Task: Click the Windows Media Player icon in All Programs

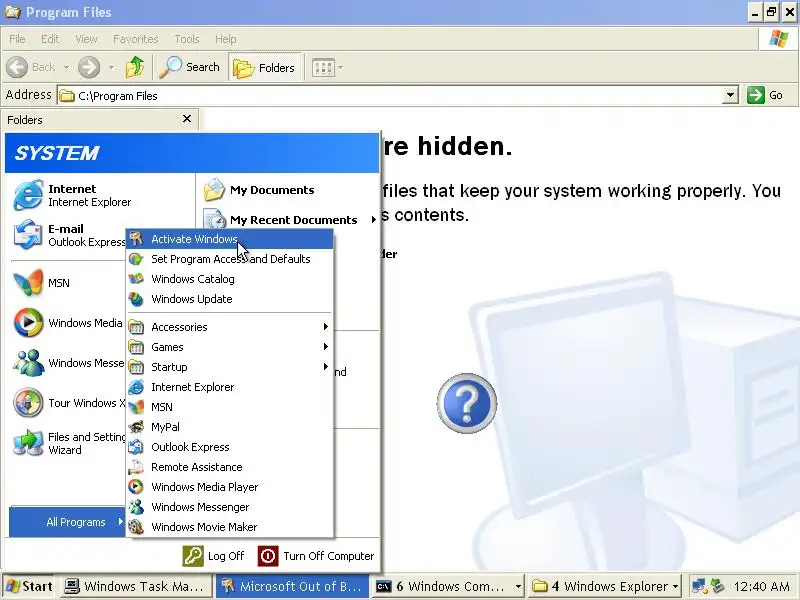Action: (x=136, y=487)
